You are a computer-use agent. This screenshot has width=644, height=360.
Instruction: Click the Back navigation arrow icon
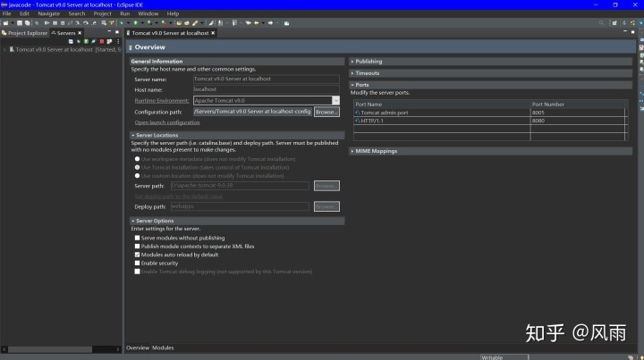[257, 23]
